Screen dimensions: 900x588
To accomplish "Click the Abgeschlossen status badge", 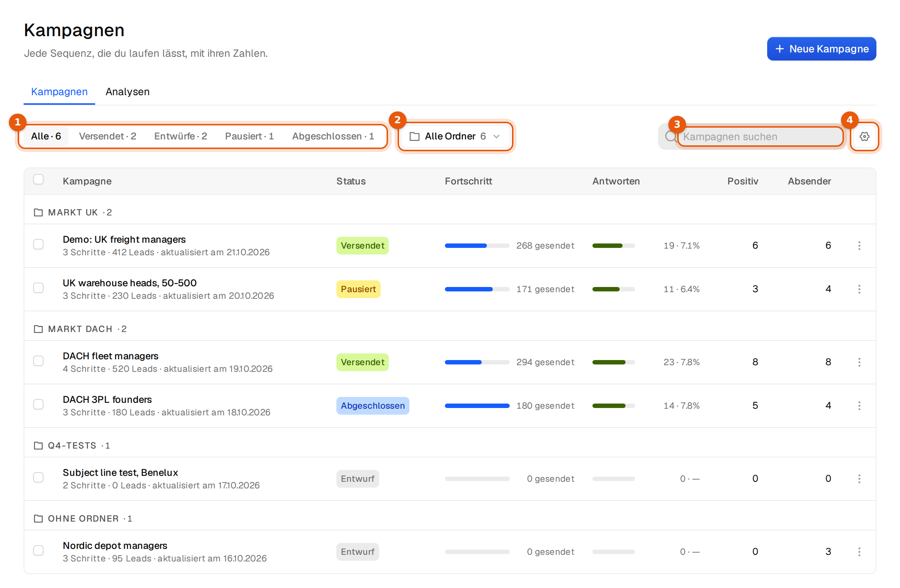I will click(373, 406).
